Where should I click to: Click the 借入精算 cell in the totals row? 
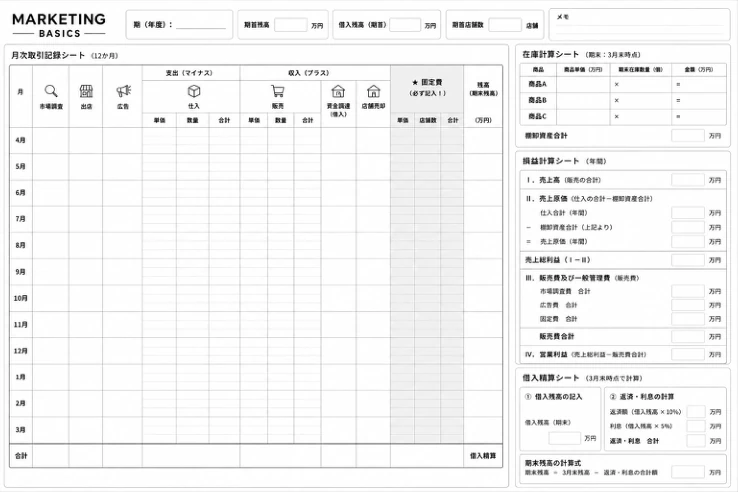tap(483, 456)
